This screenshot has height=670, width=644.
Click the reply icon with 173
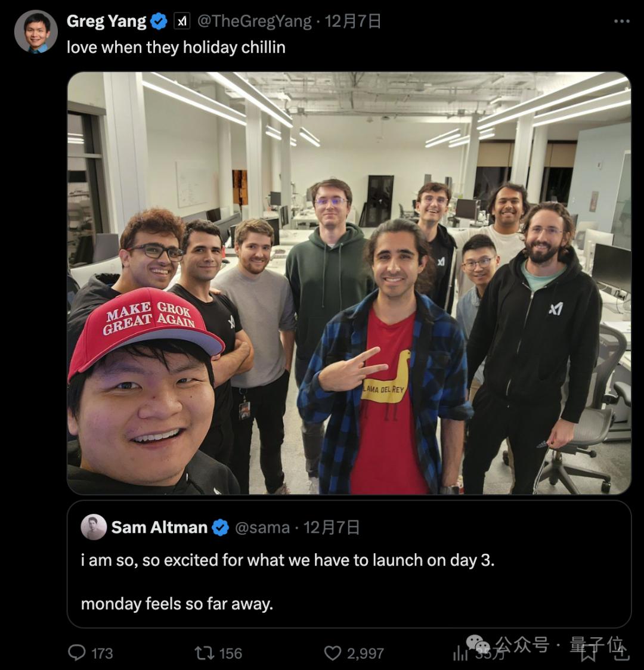[x=77, y=653]
